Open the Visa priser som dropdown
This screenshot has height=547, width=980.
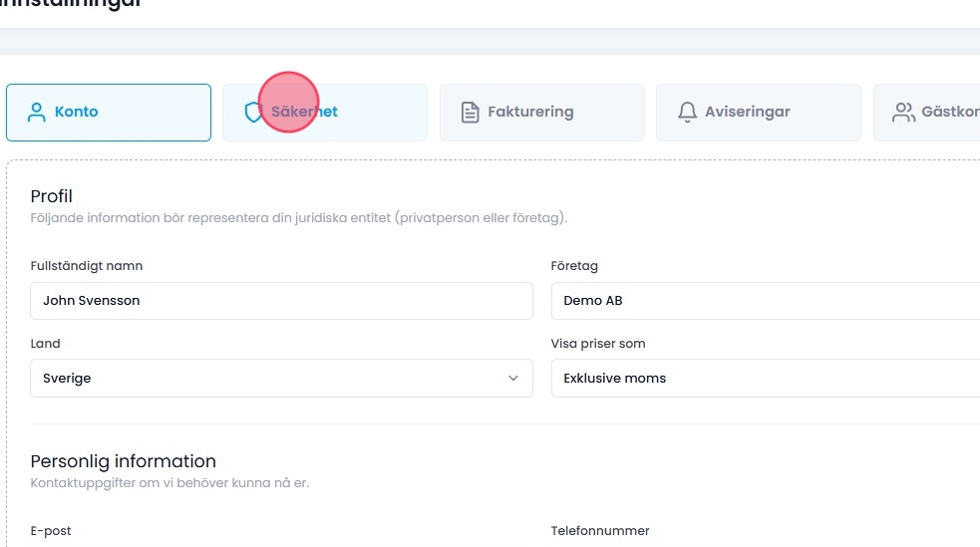[765, 379]
